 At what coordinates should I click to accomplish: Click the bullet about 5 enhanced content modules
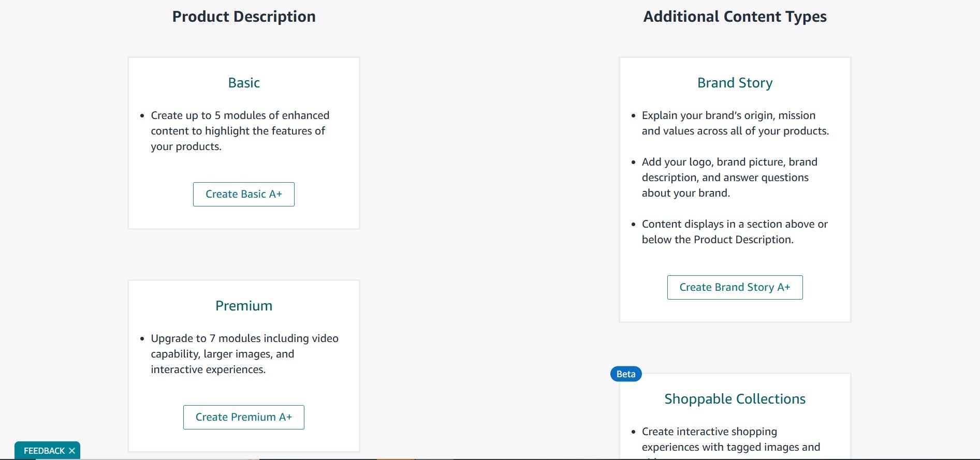click(240, 130)
